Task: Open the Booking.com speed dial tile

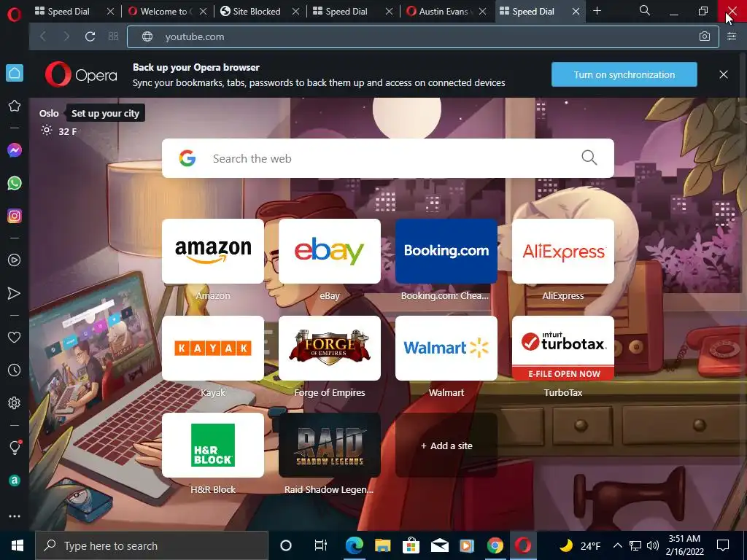Action: point(446,252)
